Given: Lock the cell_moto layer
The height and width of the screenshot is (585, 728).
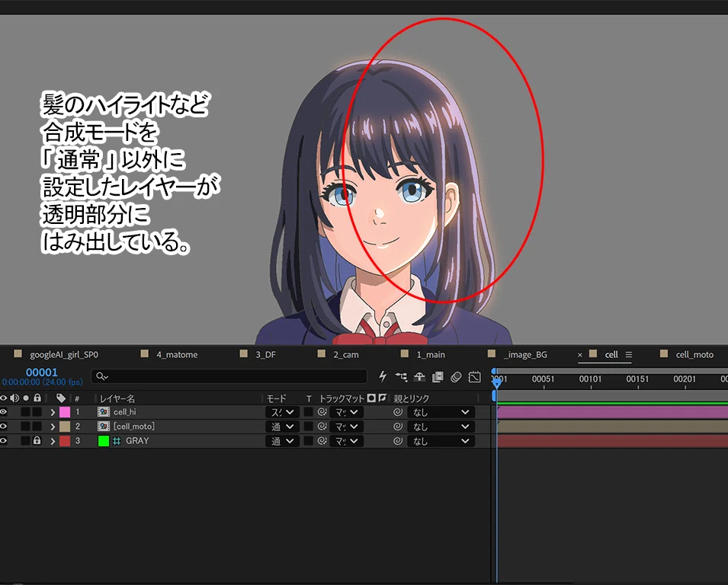Looking at the screenshot, I should (x=37, y=427).
